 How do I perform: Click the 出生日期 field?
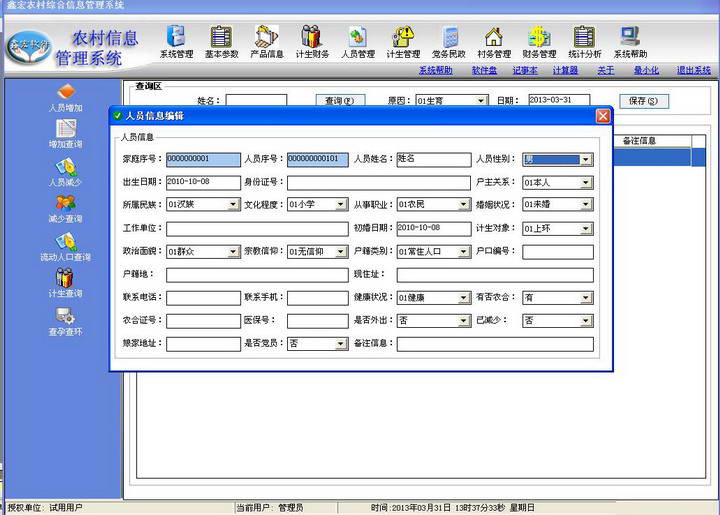click(203, 183)
